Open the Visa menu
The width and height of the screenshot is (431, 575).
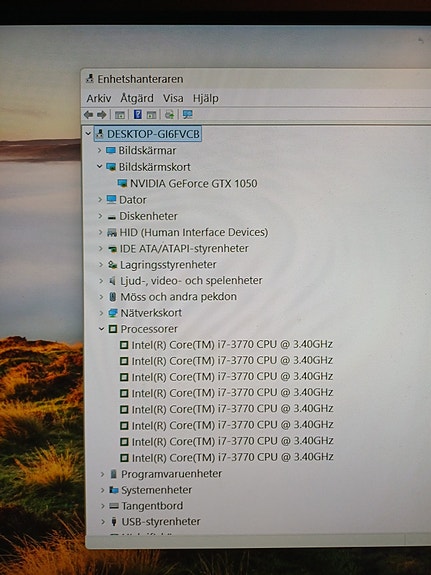click(x=173, y=98)
